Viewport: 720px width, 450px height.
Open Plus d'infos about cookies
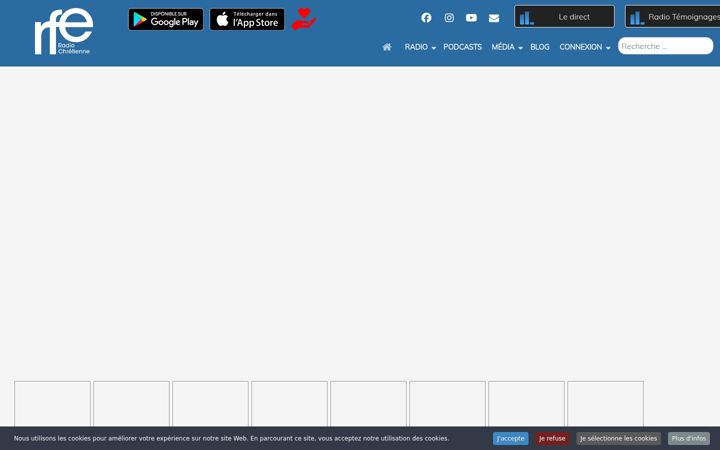(688, 439)
